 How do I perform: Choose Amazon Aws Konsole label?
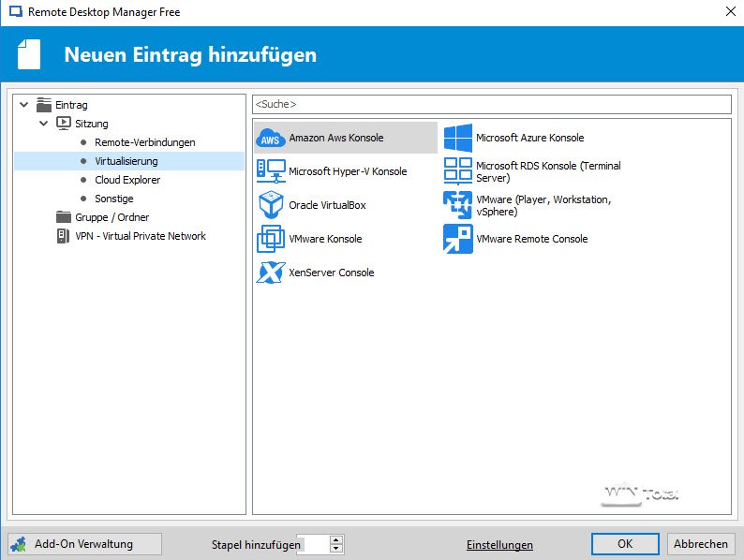[x=336, y=138]
